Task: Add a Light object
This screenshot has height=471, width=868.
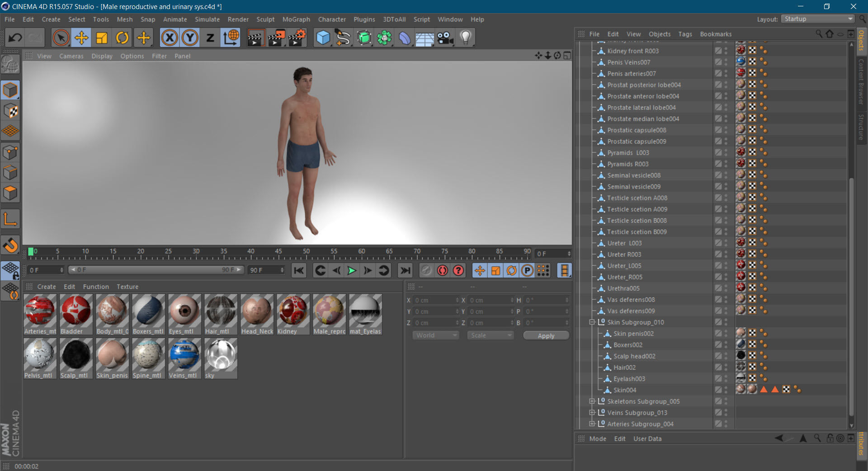Action: [466, 38]
